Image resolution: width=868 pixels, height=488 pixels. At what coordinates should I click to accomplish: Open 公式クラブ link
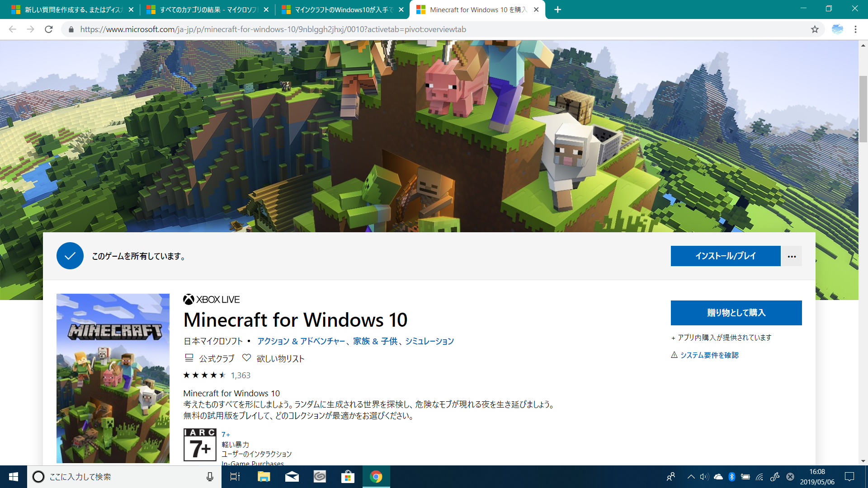click(x=209, y=358)
